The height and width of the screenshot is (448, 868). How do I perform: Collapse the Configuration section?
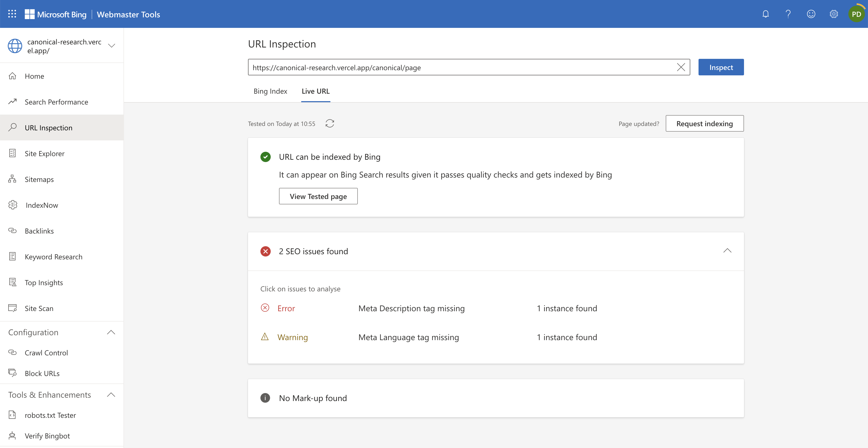pyautogui.click(x=111, y=332)
